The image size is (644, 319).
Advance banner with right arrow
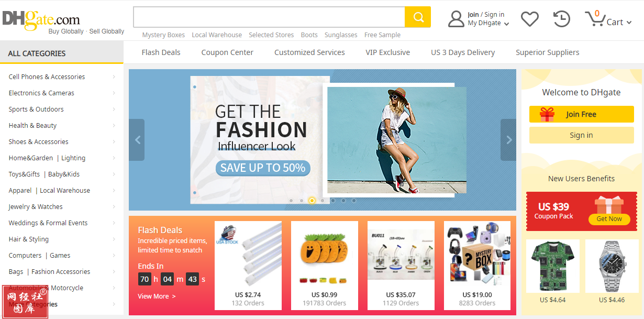click(508, 140)
